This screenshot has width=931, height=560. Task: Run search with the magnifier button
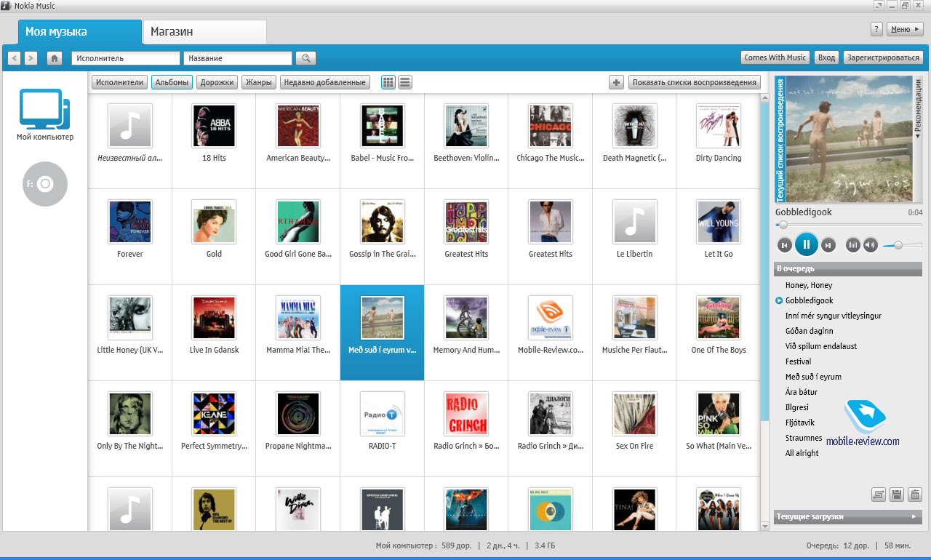(305, 58)
